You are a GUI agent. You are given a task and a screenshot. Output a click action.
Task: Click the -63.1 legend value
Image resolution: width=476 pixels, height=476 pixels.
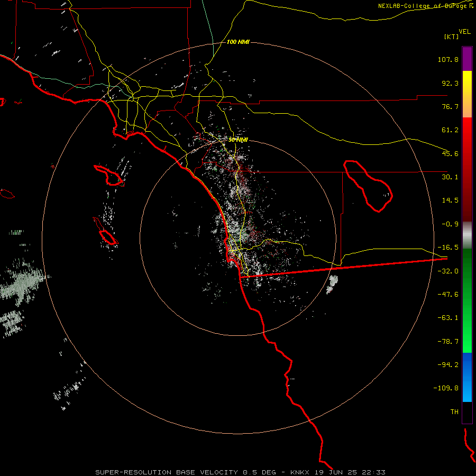(x=448, y=318)
